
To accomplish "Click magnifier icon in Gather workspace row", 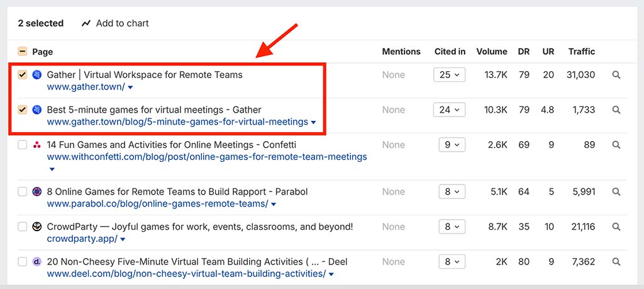I will coord(616,75).
